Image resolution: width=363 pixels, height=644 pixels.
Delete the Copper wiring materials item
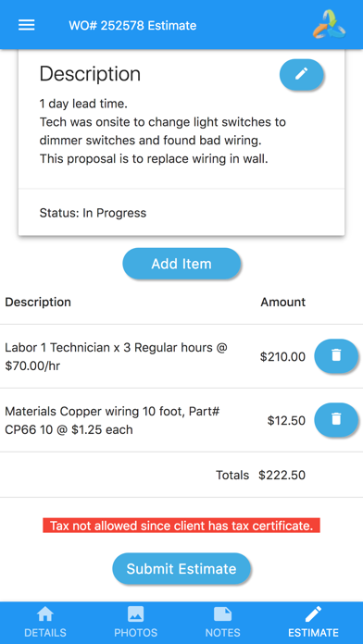pos(336,419)
